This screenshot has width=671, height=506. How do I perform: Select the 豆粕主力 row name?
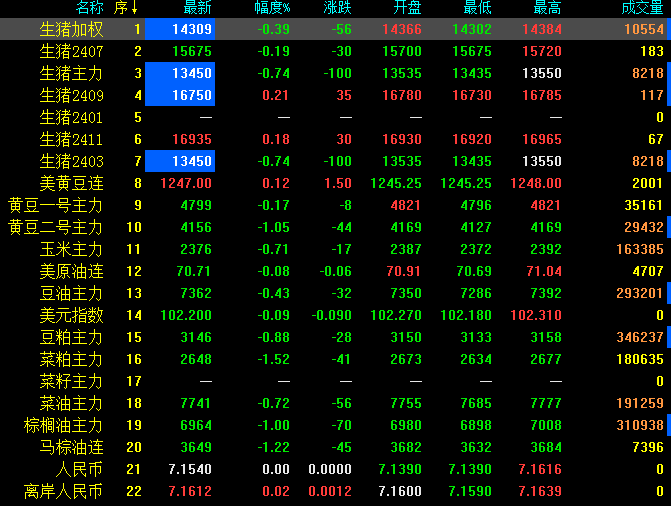[71, 337]
